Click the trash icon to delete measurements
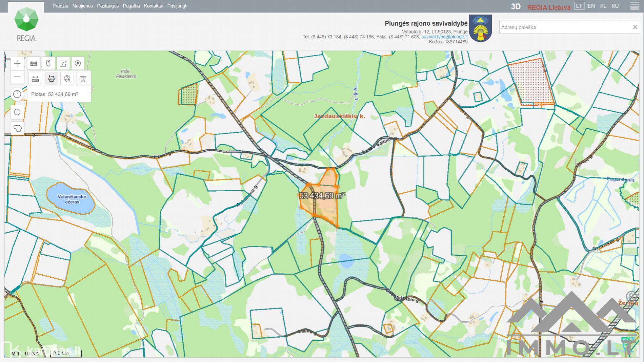 (x=83, y=79)
